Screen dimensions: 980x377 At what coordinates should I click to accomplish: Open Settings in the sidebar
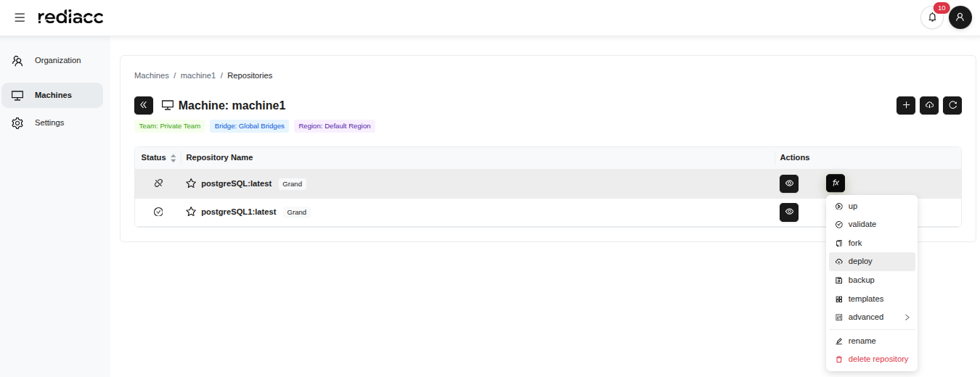click(x=49, y=123)
